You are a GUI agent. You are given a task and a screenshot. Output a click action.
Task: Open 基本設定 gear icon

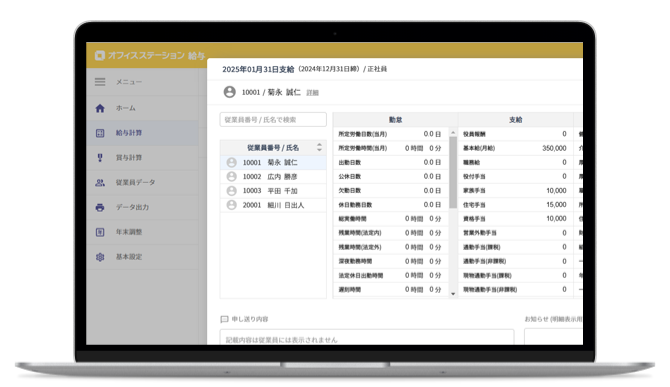100,257
